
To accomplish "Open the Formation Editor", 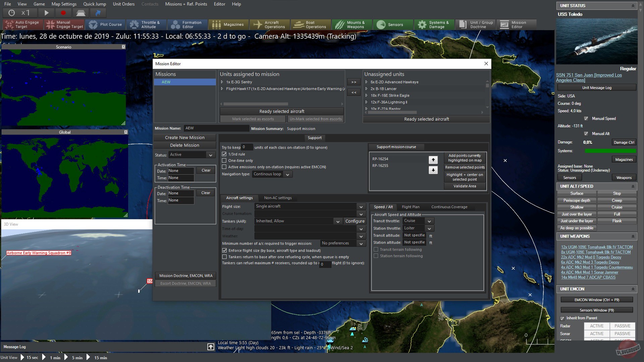I will pyautogui.click(x=187, y=24).
